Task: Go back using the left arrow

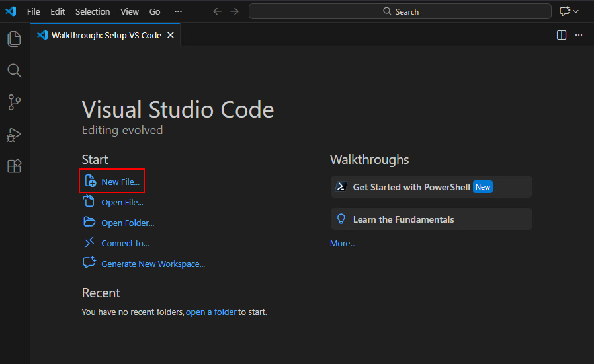Action: coord(217,11)
